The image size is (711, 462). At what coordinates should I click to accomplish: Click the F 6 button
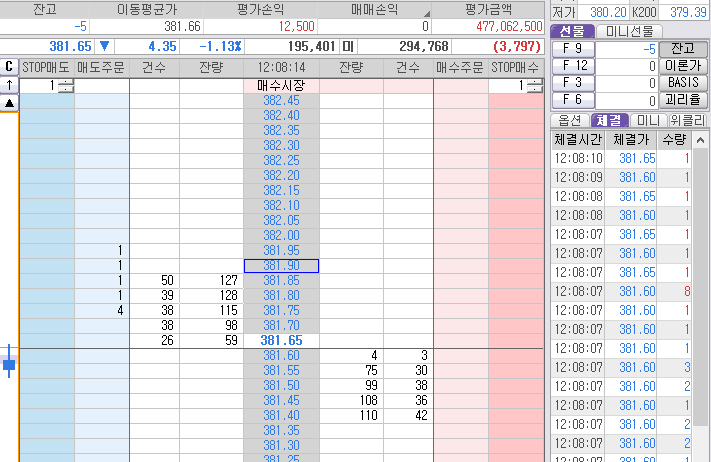[573, 99]
